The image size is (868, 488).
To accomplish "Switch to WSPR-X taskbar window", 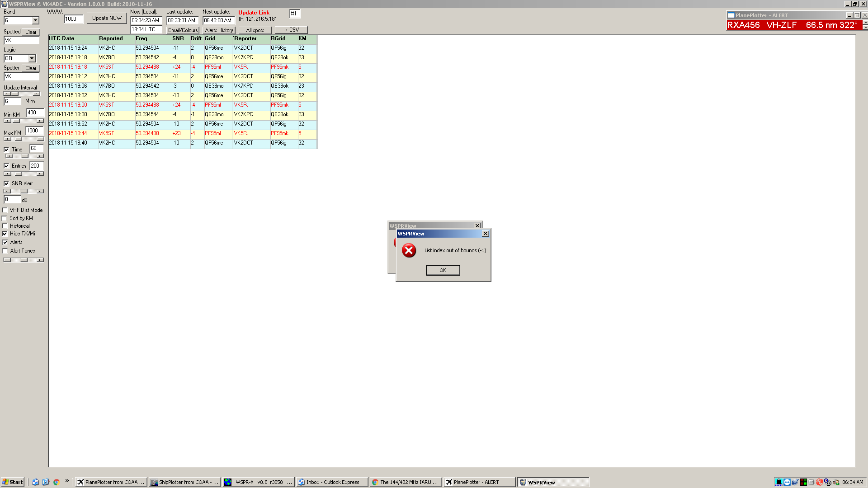I will pos(258,482).
